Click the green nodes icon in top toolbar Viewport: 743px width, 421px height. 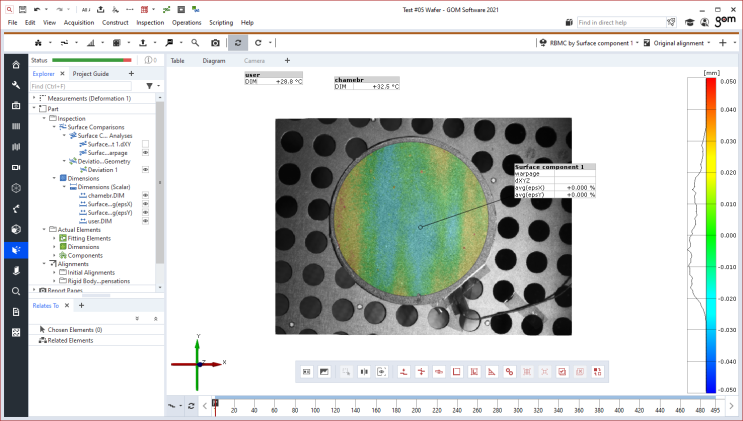click(x=166, y=9)
